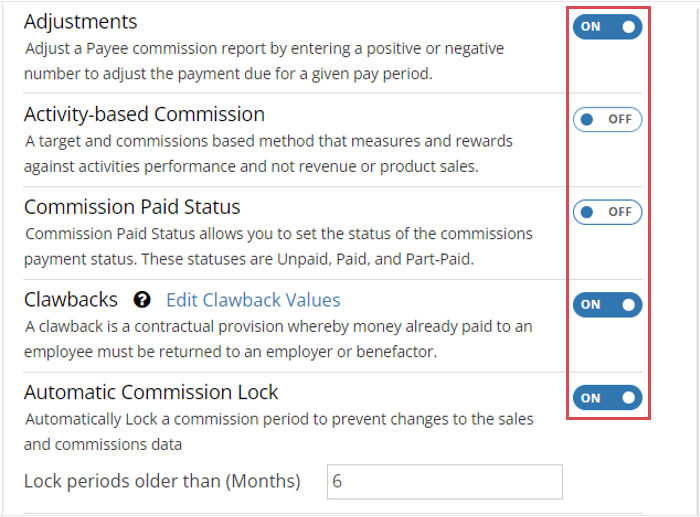700x517 pixels.
Task: Disable the Clawbacks toggle
Action: pyautogui.click(x=607, y=304)
